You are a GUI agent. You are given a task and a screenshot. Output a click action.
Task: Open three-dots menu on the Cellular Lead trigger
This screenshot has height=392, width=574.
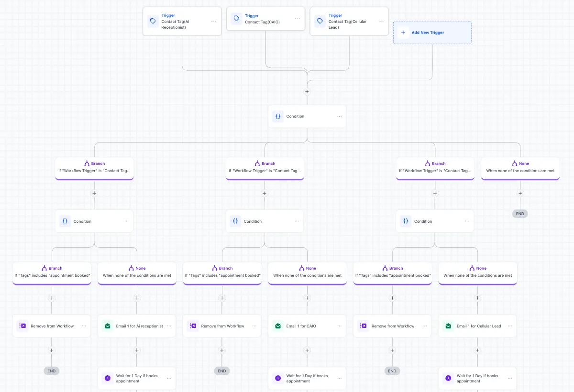(x=381, y=21)
